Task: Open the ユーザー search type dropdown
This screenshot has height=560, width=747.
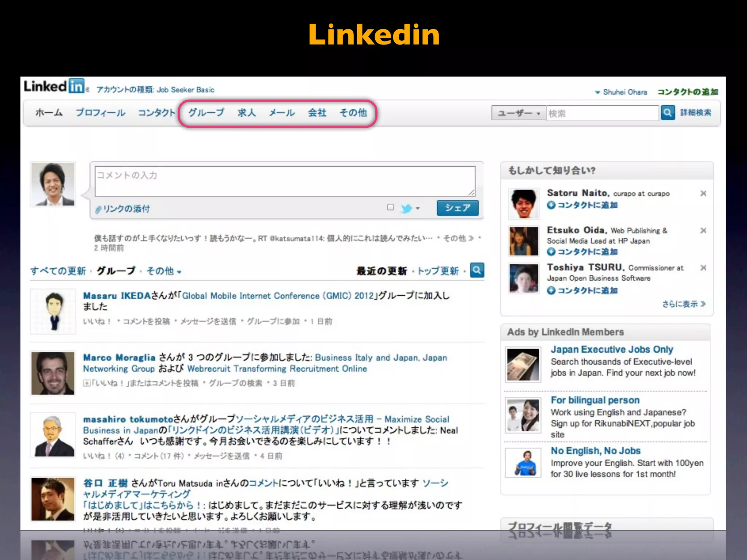Action: (x=519, y=113)
